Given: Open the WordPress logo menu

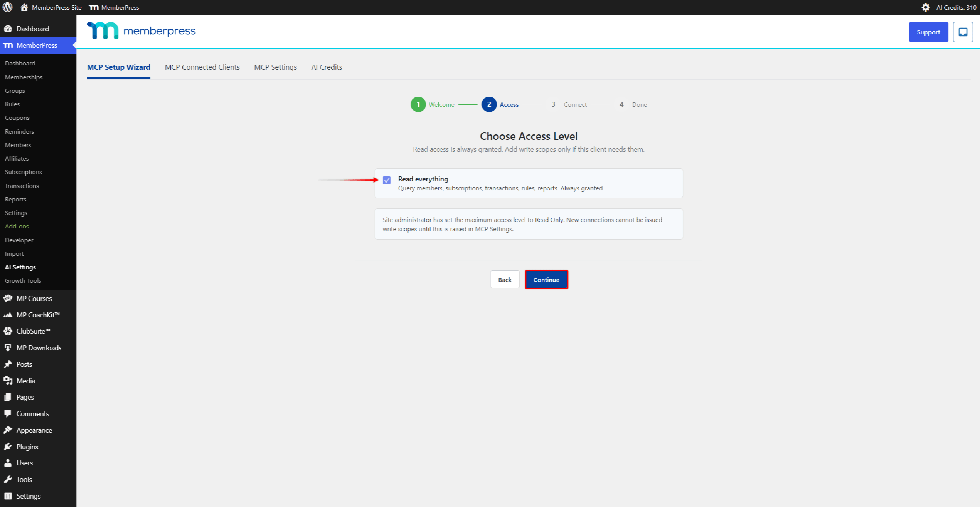Looking at the screenshot, I should pos(8,7).
